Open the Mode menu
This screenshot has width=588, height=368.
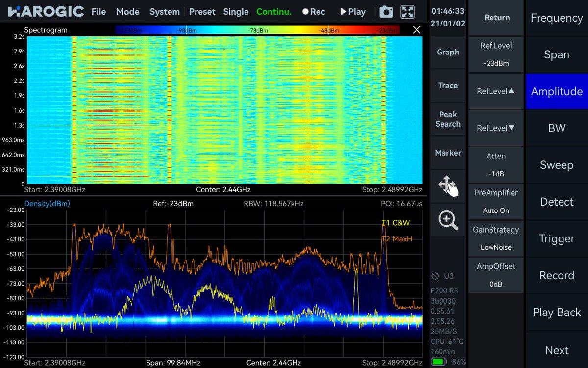128,12
